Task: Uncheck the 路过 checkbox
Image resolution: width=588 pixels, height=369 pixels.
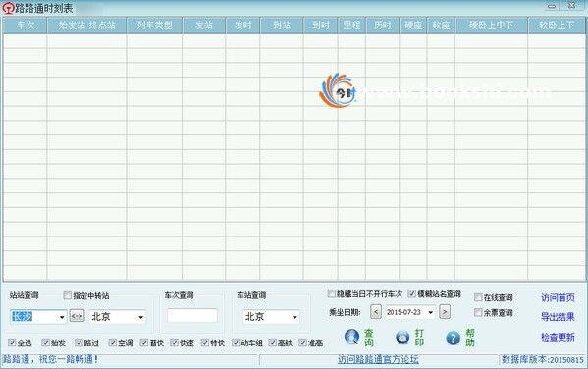Action: pyautogui.click(x=79, y=342)
